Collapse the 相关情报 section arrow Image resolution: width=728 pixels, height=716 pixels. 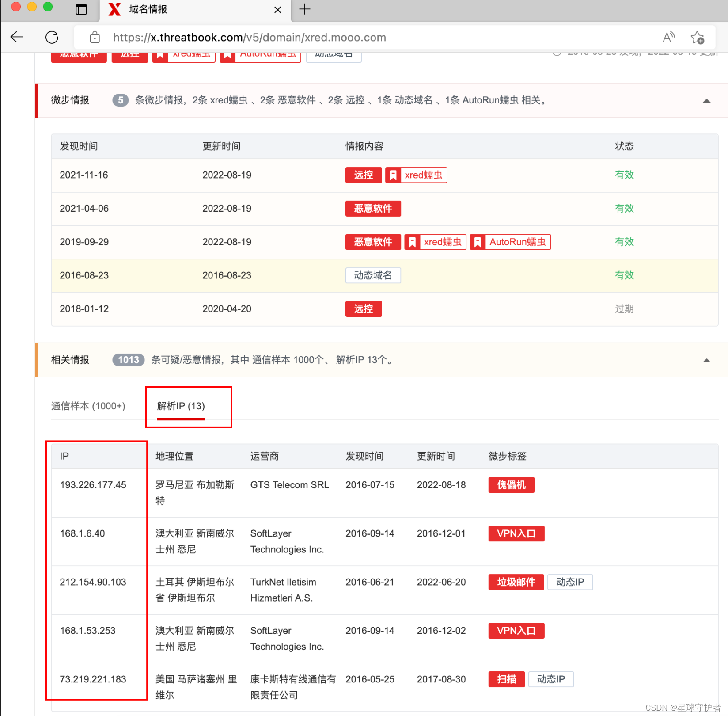707,361
